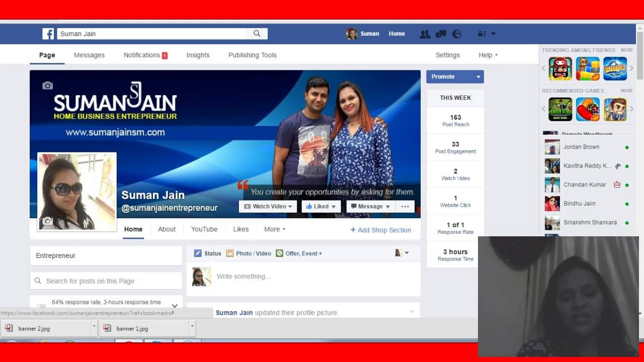Open banner 1.jpg download options arrow

[192, 326]
